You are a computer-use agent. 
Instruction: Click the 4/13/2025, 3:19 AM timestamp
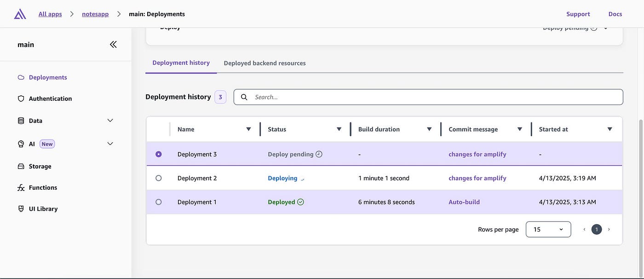pos(568,178)
